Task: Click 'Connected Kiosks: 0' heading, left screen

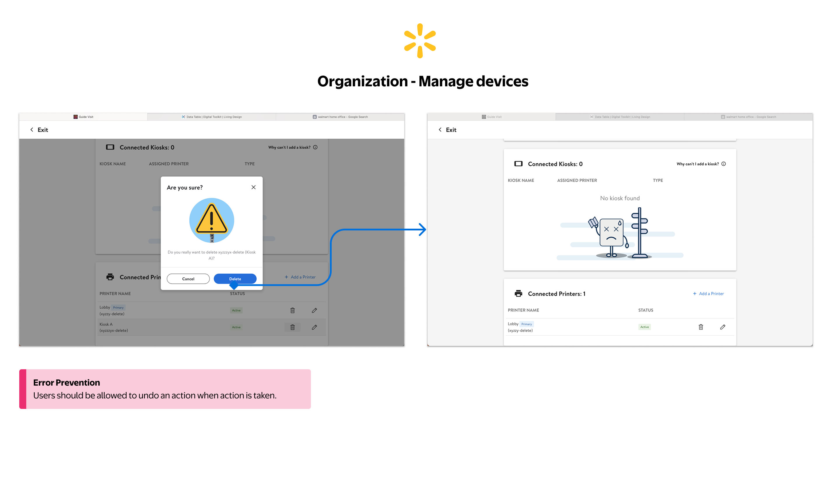Action: (x=147, y=147)
